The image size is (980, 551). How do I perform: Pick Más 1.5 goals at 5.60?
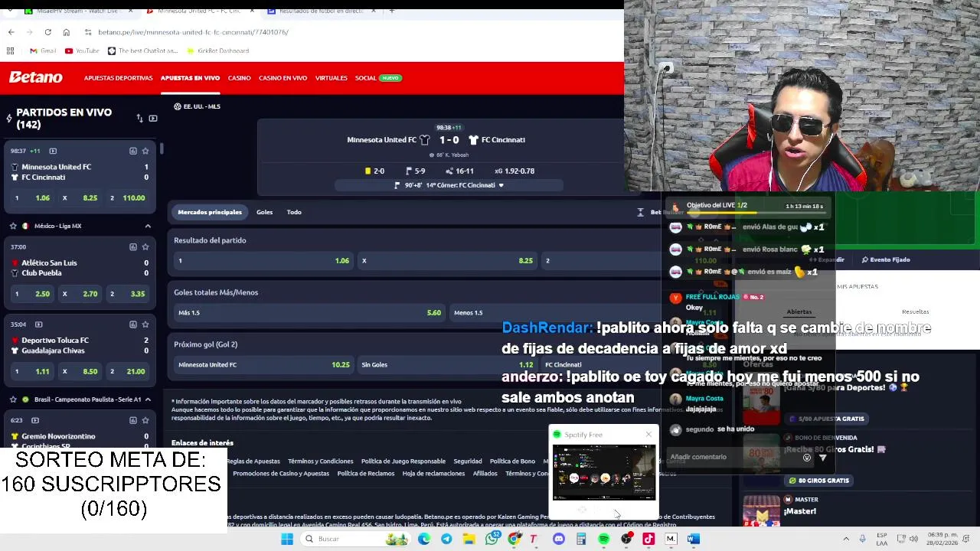click(309, 312)
